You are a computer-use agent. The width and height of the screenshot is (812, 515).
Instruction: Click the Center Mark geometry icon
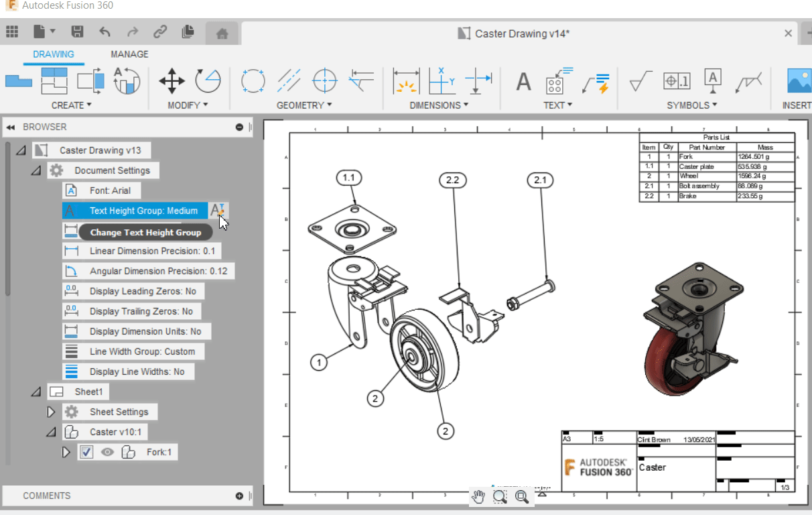(x=325, y=81)
